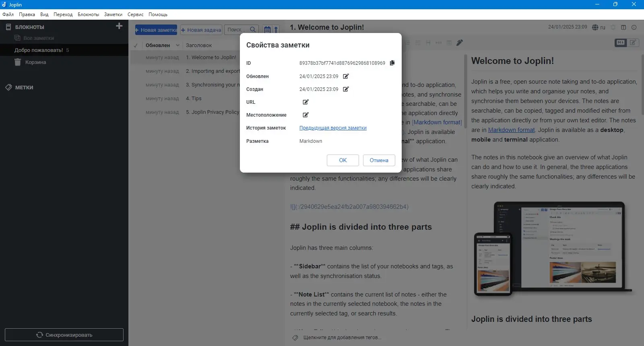
Task: Click the Корзина trash icon
Action: (18, 62)
